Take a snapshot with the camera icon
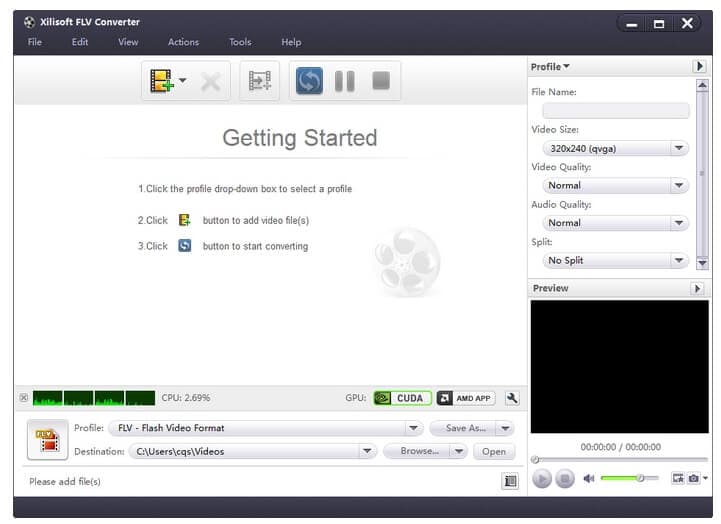Image resolution: width=721 pixels, height=524 pixels. tap(693, 478)
